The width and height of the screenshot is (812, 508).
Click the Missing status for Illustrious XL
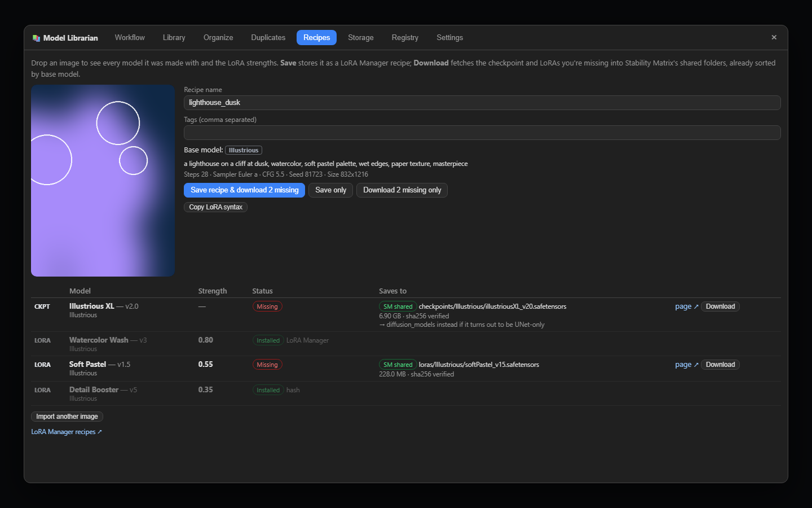click(267, 306)
